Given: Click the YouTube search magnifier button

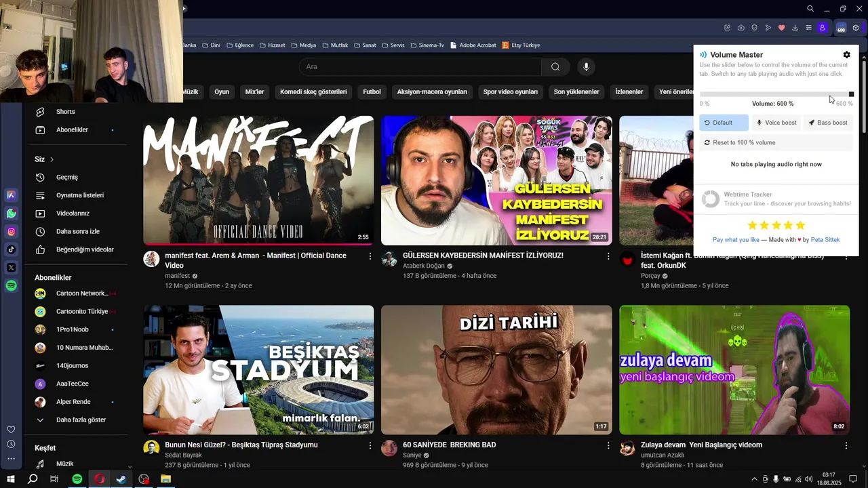Looking at the screenshot, I should pyautogui.click(x=555, y=66).
